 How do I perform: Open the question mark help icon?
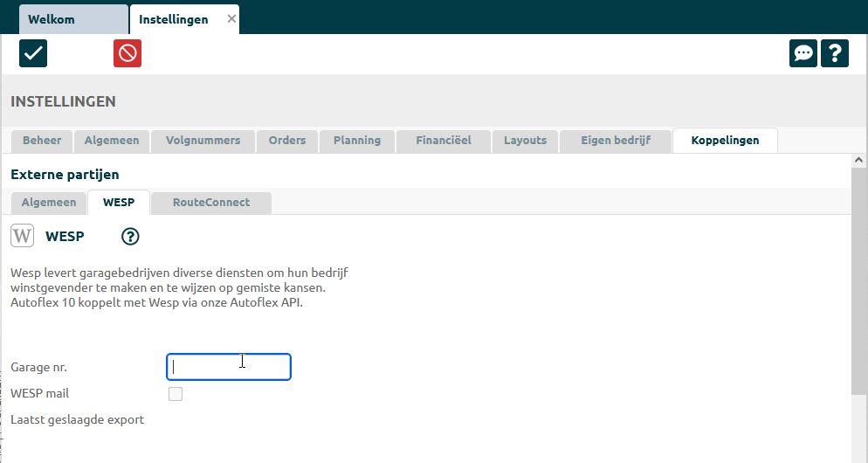[x=835, y=53]
